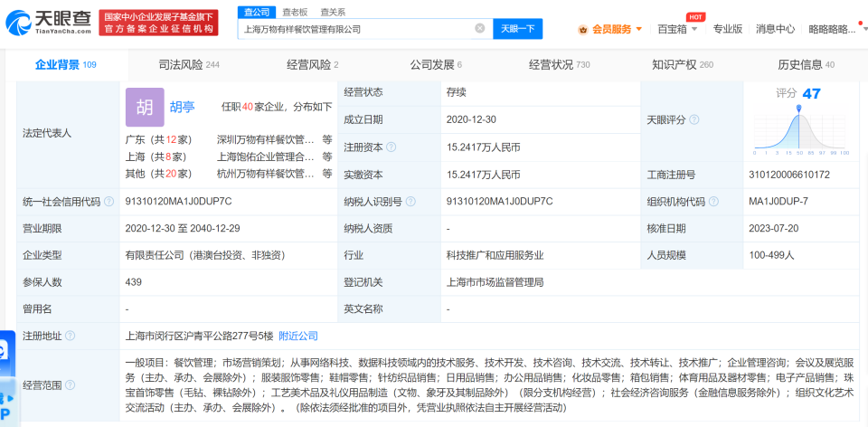Click the red official credit agency banner
Screen dimensions: 868x427
tap(159, 23)
